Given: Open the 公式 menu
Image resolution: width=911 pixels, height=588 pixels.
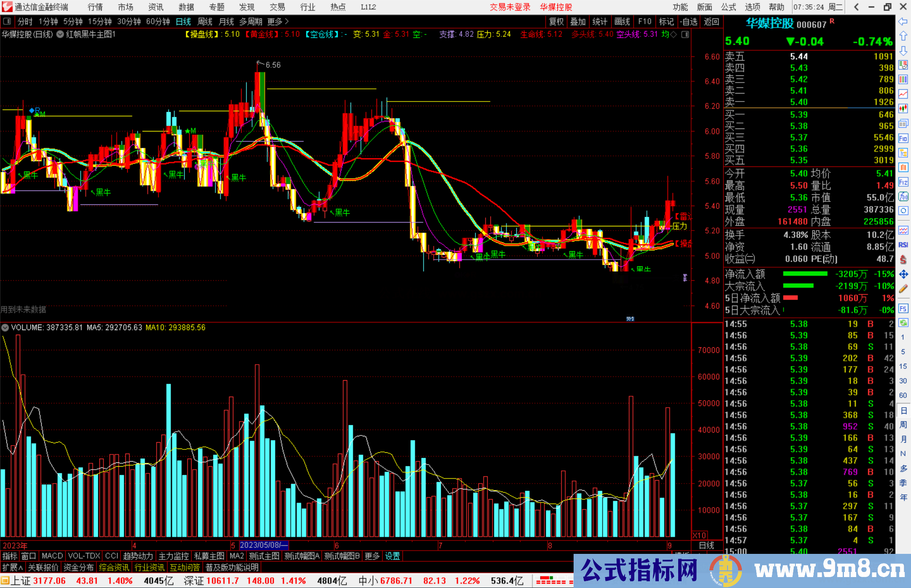Looking at the screenshot, I should tap(728, 7).
